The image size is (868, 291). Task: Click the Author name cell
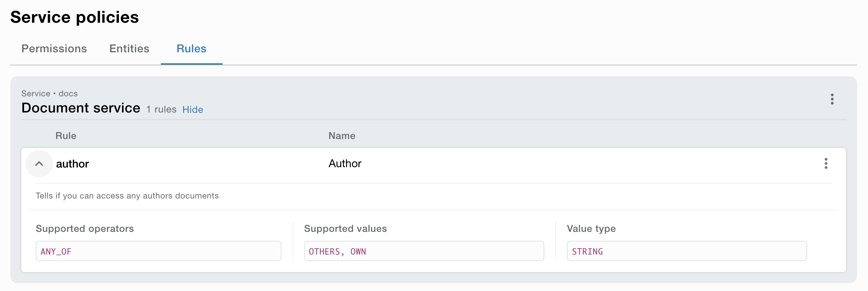pos(345,163)
